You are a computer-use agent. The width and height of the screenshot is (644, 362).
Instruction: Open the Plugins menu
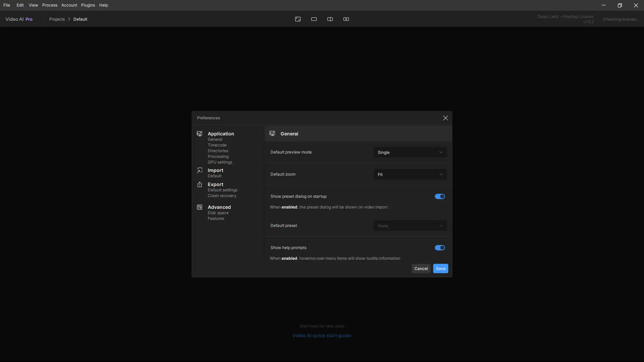coord(88,5)
